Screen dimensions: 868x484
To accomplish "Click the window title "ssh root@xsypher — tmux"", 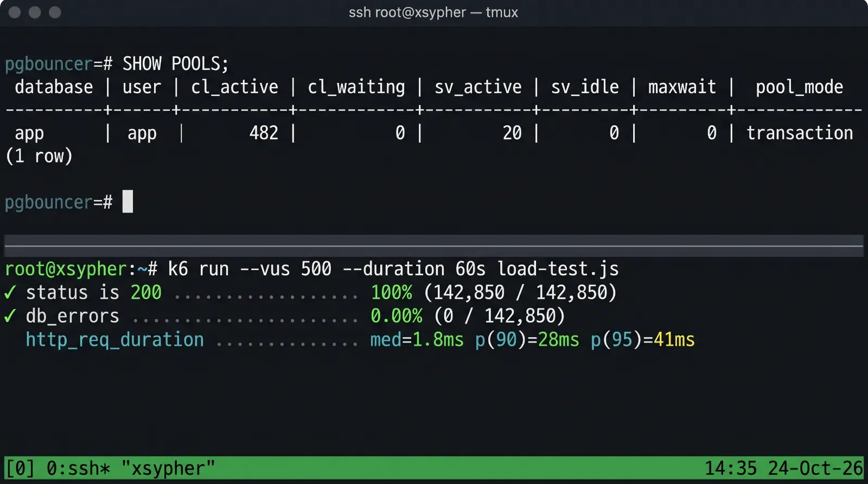I will click(433, 12).
